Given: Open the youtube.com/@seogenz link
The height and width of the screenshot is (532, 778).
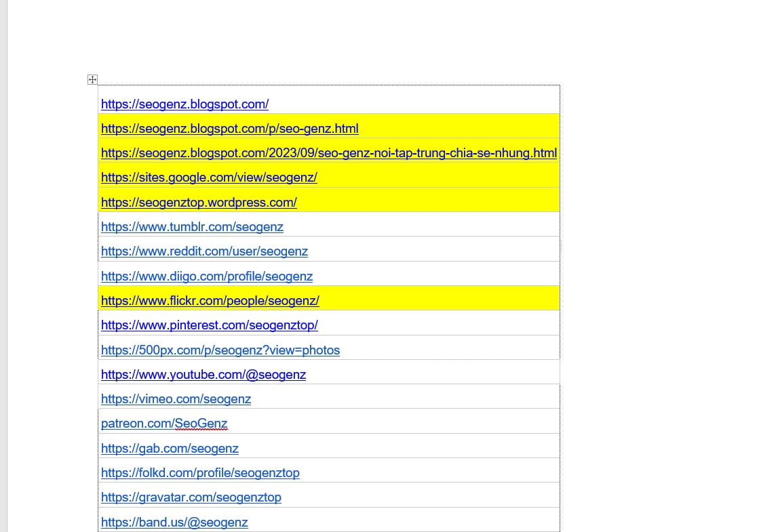Looking at the screenshot, I should click(203, 375).
